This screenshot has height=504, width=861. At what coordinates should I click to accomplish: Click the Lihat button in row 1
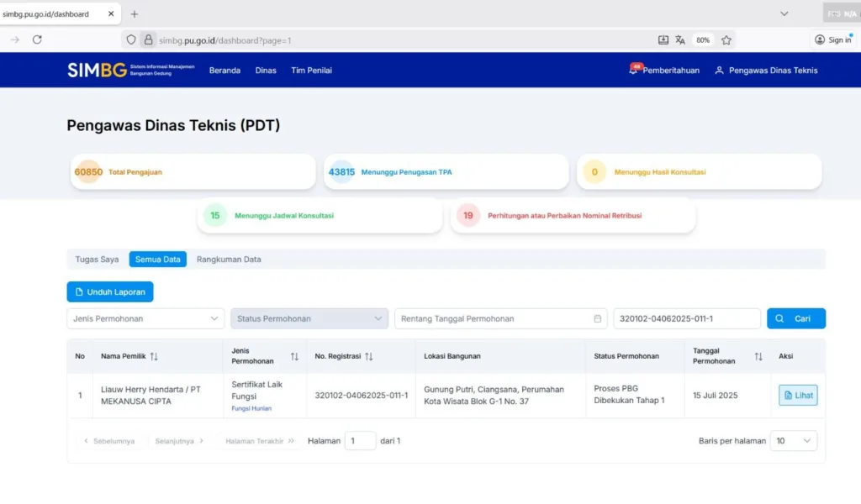[797, 396]
